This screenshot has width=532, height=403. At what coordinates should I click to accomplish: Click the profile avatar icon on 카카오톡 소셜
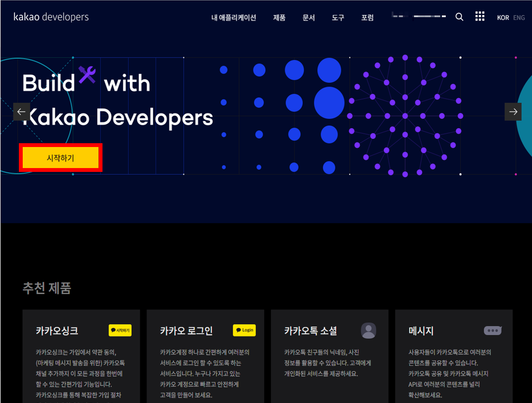(x=369, y=331)
